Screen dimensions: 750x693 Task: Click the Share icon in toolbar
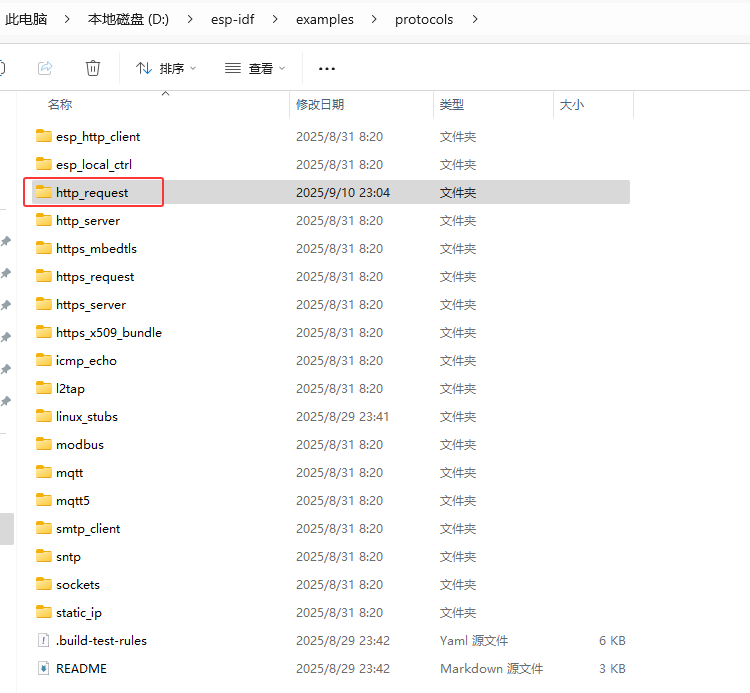[45, 68]
